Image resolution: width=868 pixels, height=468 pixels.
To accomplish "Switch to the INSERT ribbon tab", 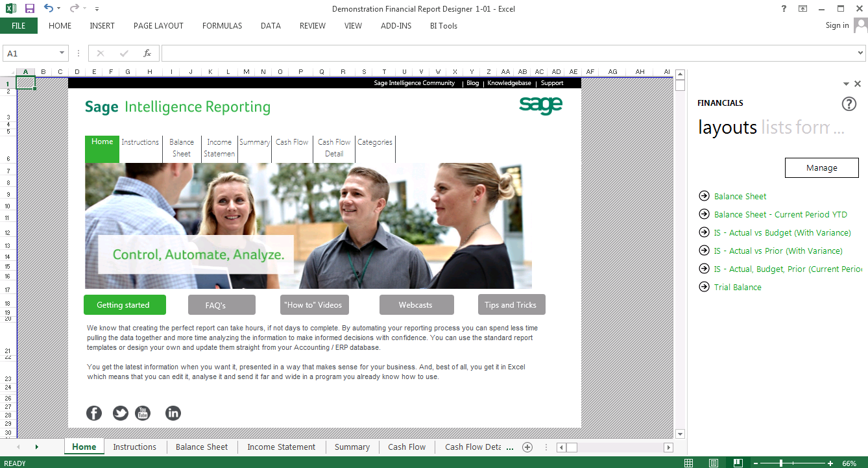I will (x=102, y=26).
